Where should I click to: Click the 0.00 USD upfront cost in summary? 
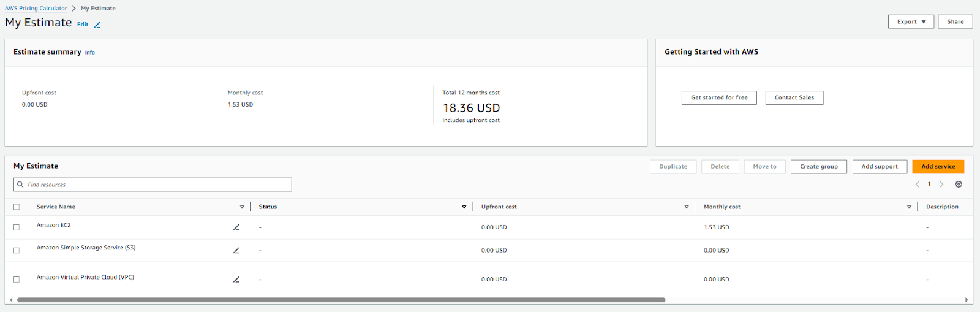(35, 105)
